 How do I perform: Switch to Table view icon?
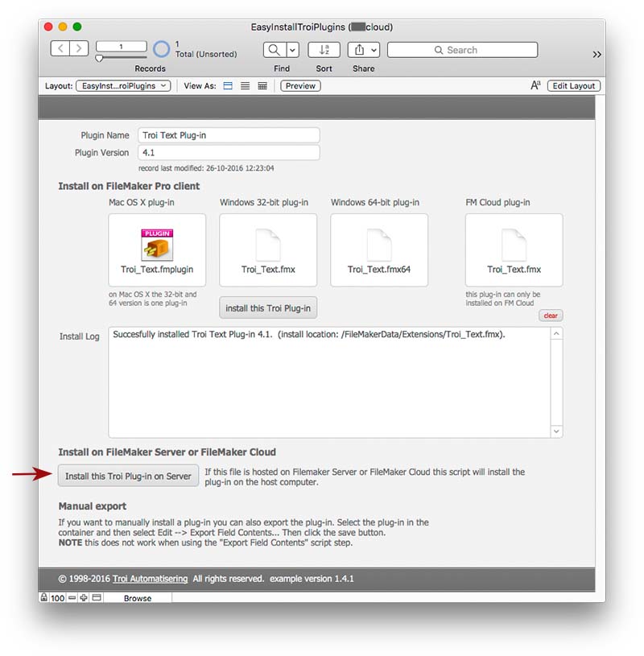(x=262, y=86)
